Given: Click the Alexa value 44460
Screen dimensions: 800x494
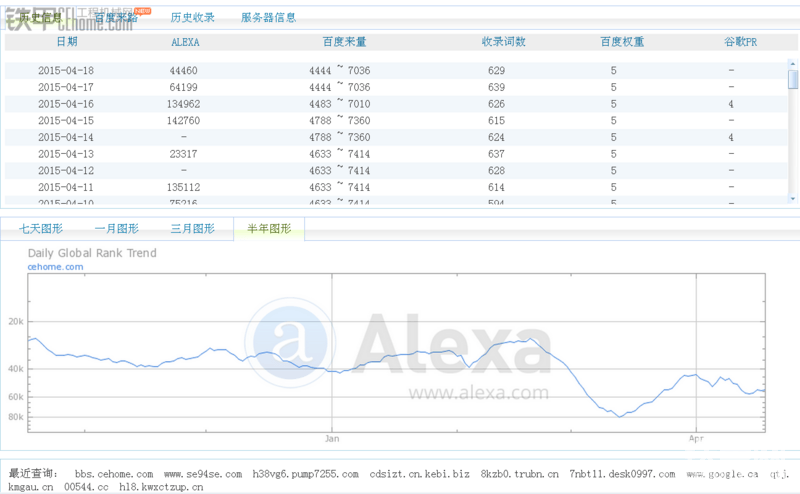Looking at the screenshot, I should (x=184, y=70).
